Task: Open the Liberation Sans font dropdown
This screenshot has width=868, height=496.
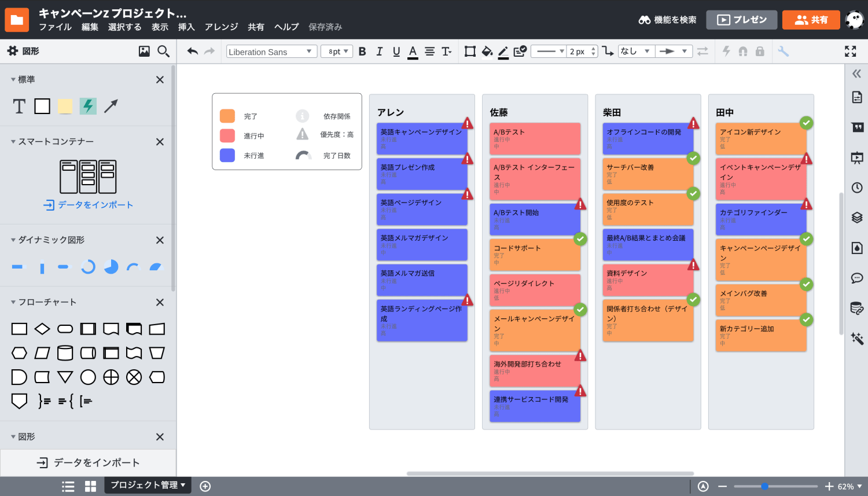Action: coord(271,52)
